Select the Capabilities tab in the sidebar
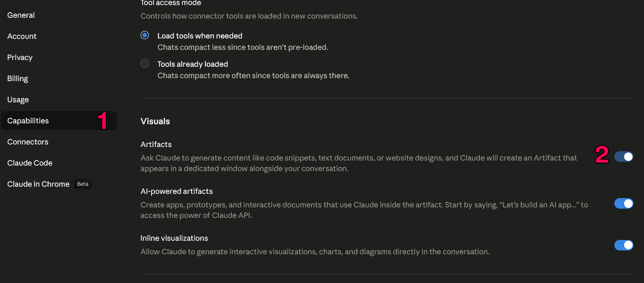 [28, 120]
